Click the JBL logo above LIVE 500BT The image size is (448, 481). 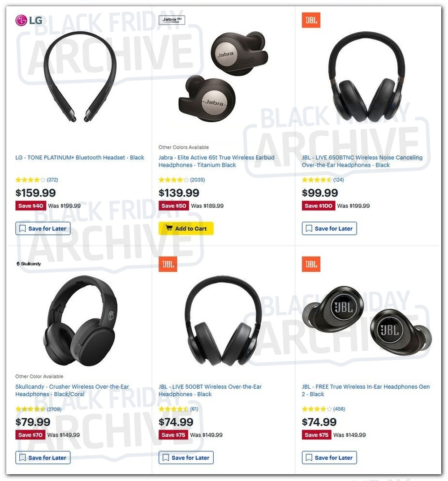[168, 264]
